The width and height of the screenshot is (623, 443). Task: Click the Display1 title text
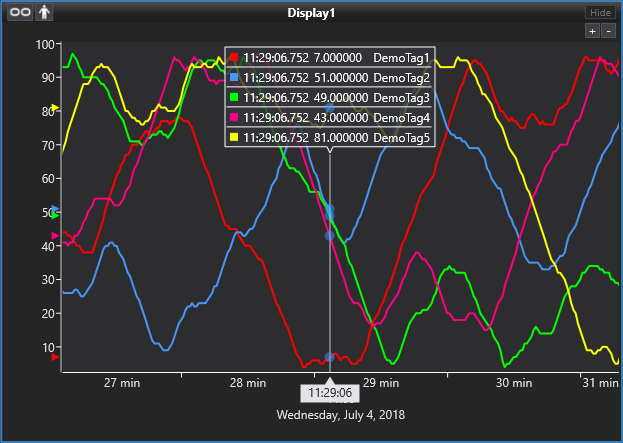311,12
